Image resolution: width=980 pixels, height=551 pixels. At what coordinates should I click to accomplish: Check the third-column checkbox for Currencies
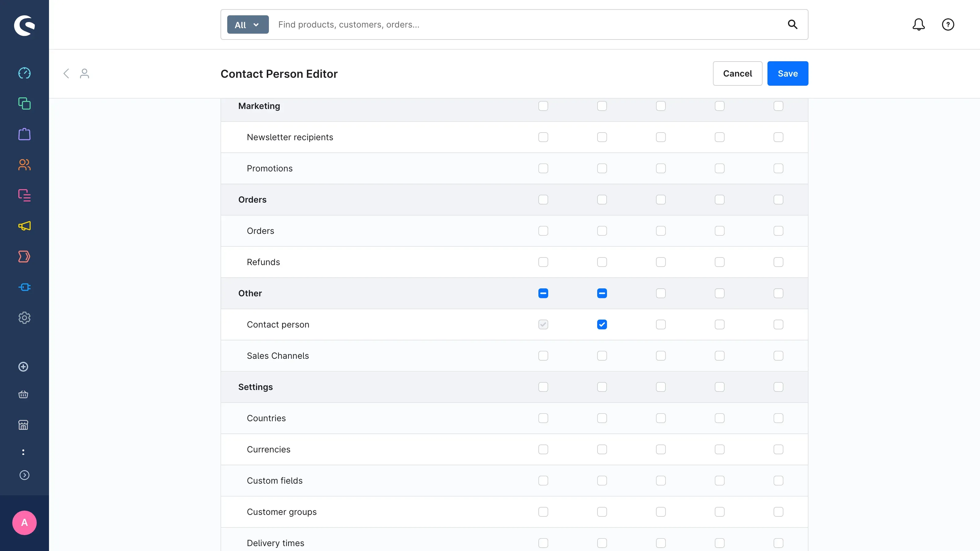(661, 449)
